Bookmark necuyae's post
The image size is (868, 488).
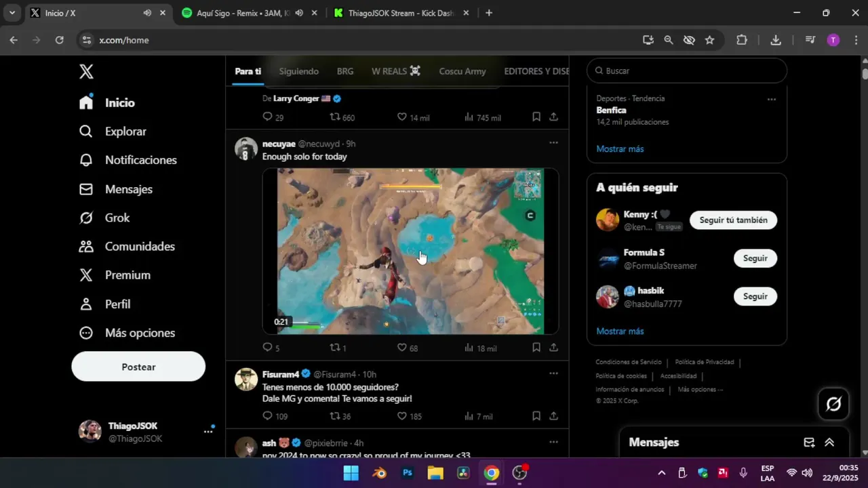536,347
